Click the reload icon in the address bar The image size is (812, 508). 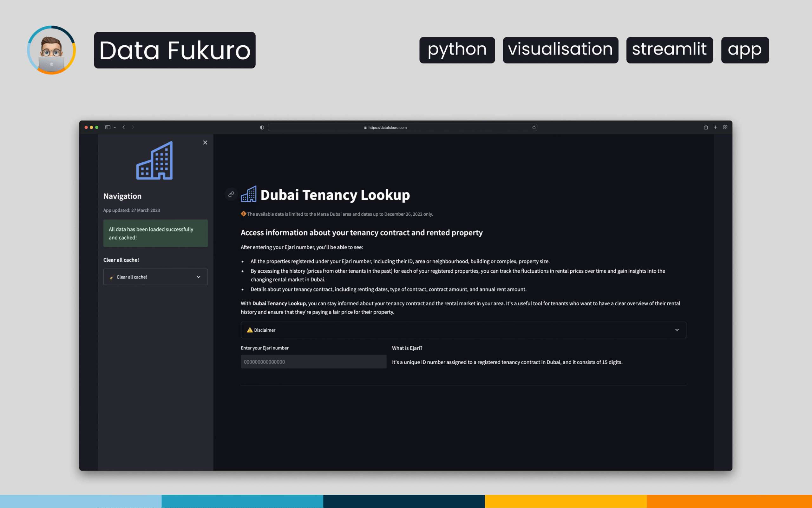pyautogui.click(x=534, y=127)
